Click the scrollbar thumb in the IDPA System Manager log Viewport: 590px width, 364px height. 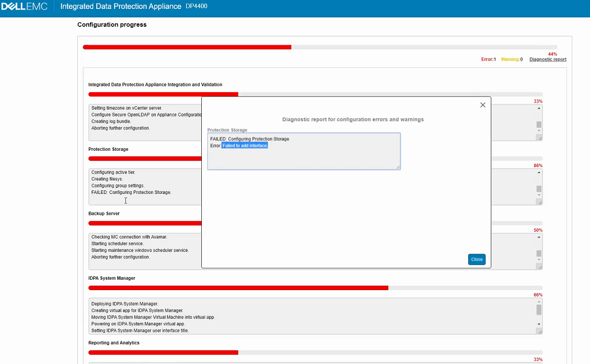[x=539, y=310]
